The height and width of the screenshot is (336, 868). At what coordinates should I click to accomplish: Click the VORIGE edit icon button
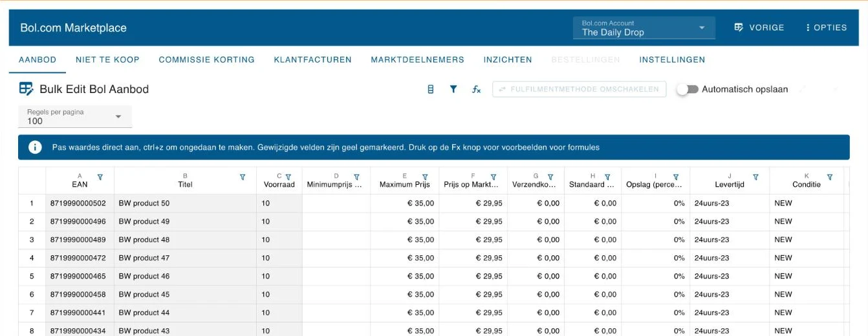[x=759, y=28]
